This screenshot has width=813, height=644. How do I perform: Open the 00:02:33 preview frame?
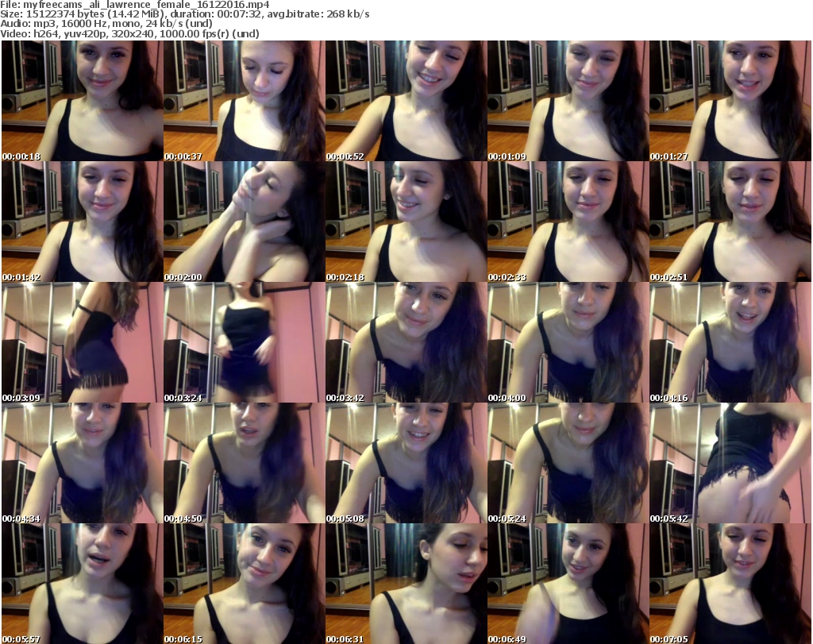(568, 222)
